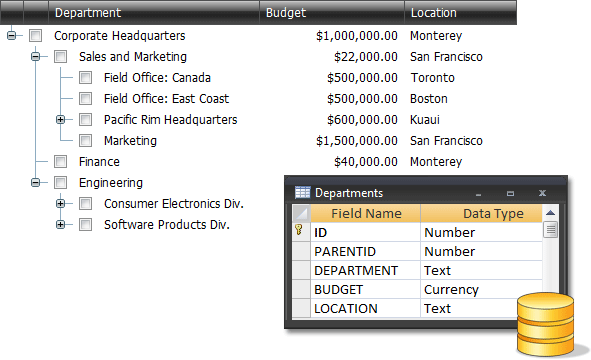Select the Software Products Div. row
Viewport: 591px width, 360px height.
tap(167, 225)
